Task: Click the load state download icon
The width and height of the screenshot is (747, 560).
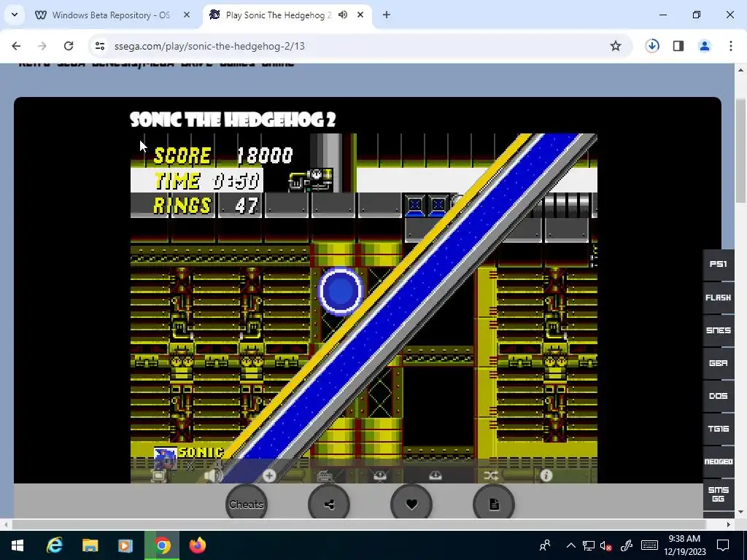Action: 436,475
